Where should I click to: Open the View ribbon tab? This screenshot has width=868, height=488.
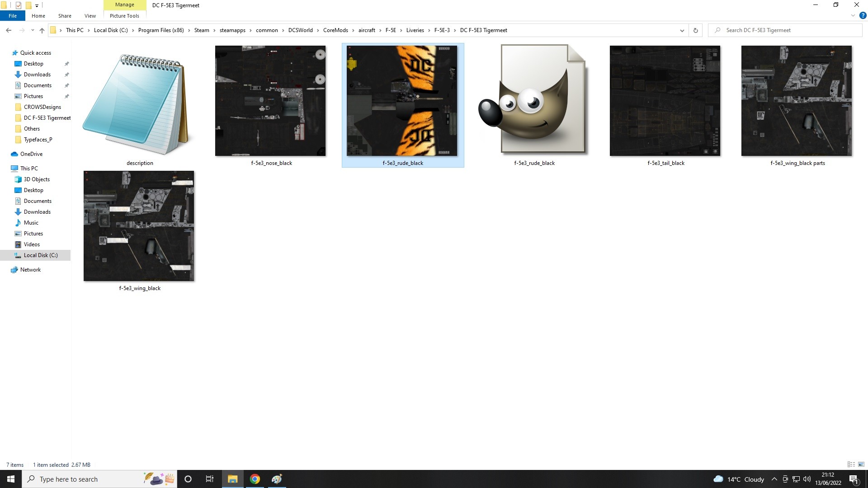[x=90, y=16]
